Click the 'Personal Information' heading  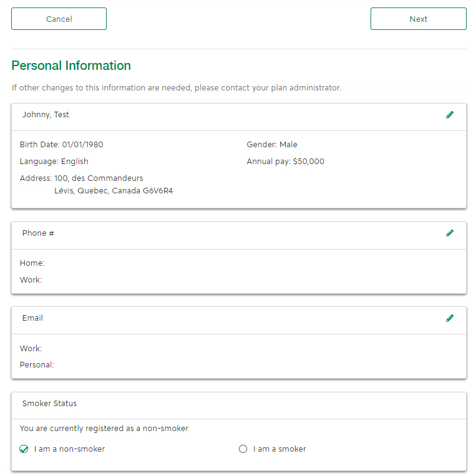coord(71,66)
